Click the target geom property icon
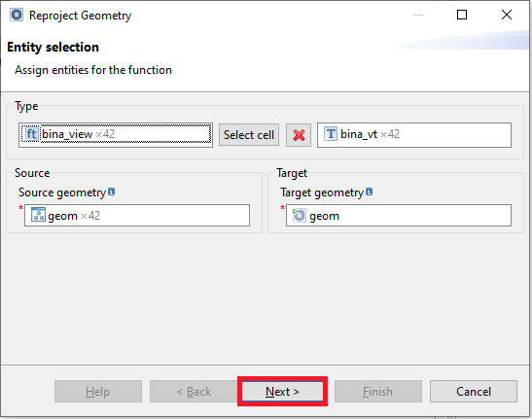The width and height of the screenshot is (532, 419). (x=299, y=215)
